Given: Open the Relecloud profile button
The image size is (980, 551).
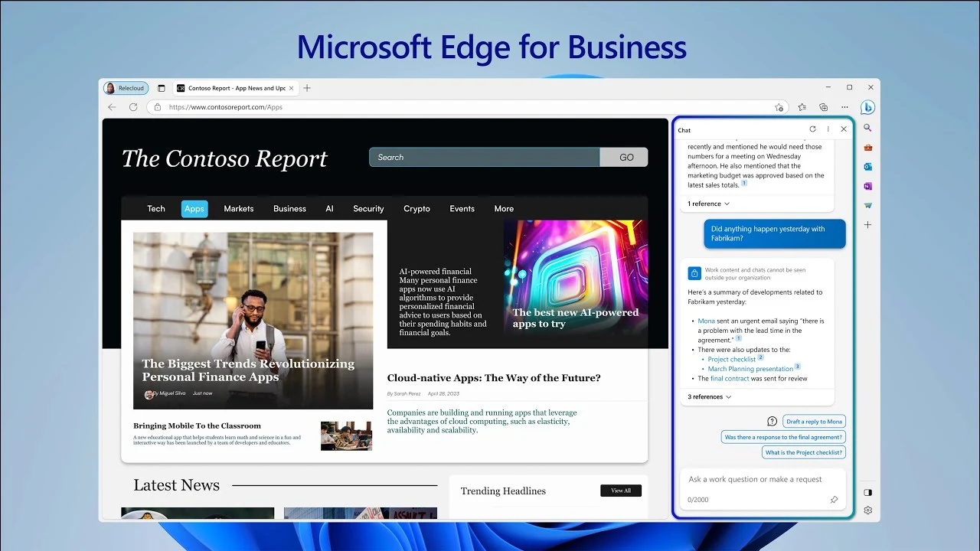Looking at the screenshot, I should 126,88.
